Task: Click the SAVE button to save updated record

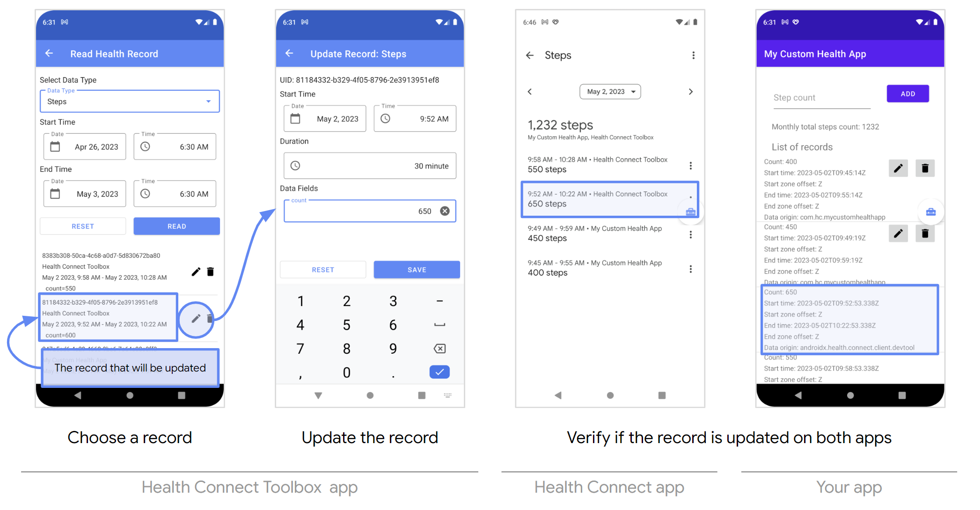Action: click(415, 270)
